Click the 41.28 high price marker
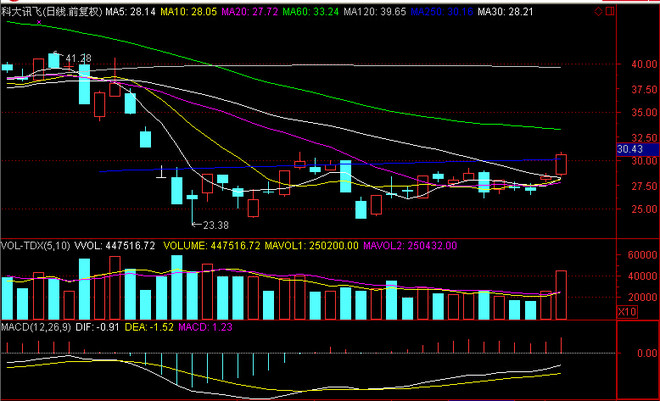This screenshot has width=660, height=401. click(x=78, y=58)
